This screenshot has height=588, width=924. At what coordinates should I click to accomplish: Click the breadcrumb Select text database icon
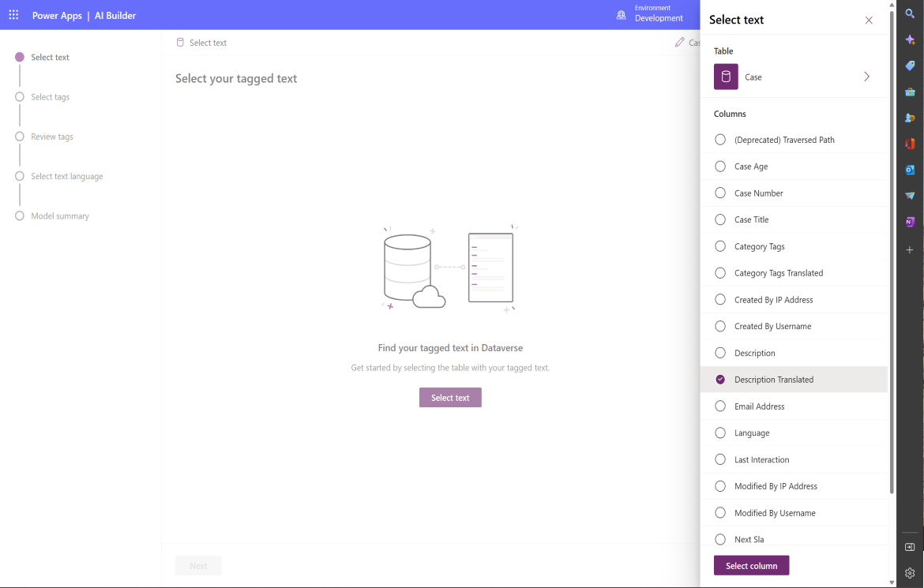[180, 43]
